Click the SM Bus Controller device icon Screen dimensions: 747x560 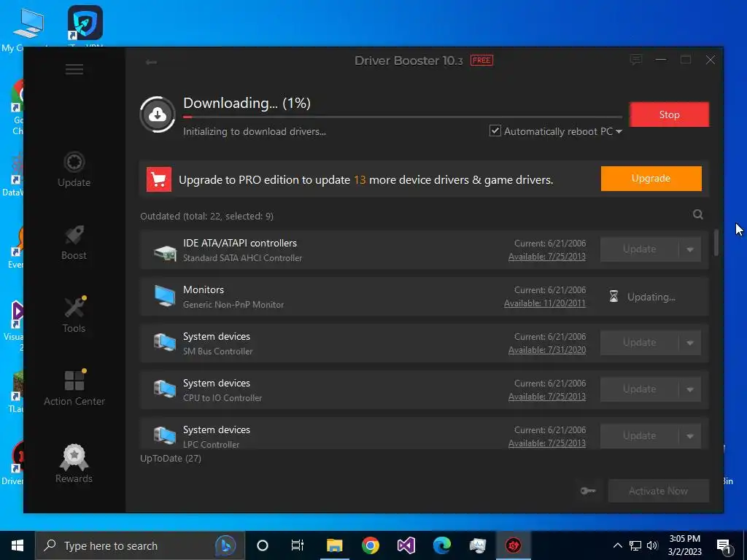(165, 343)
